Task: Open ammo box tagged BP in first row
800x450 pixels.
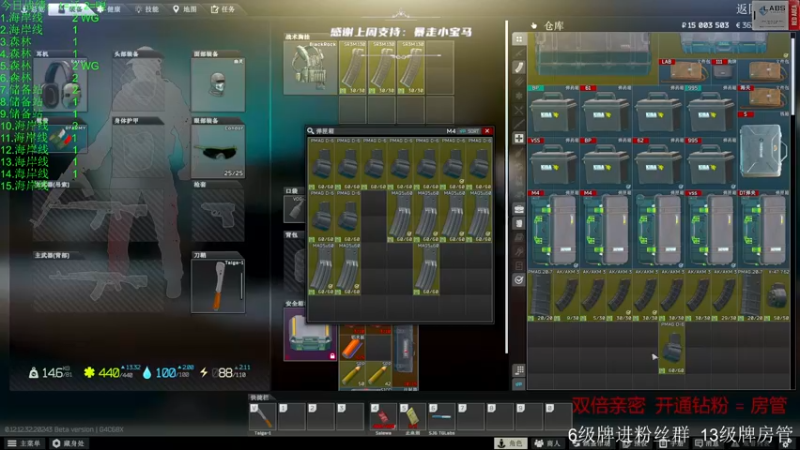Action: [x=554, y=111]
